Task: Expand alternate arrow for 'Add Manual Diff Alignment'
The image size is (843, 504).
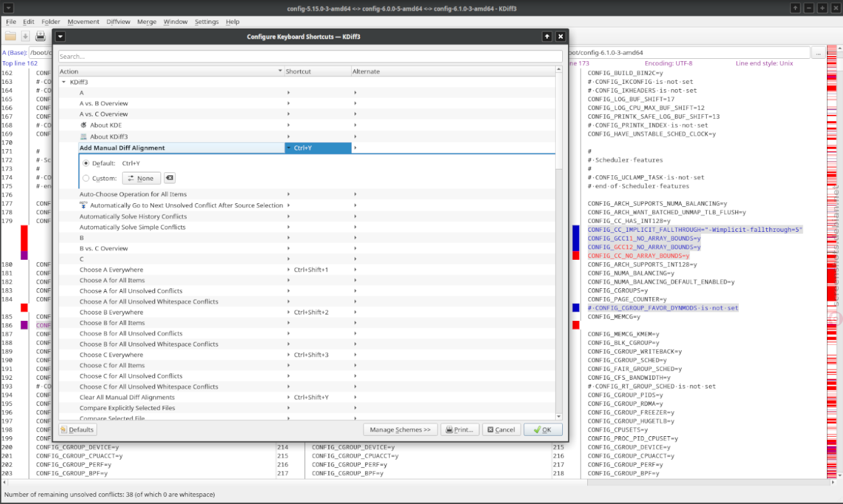Action: [356, 148]
